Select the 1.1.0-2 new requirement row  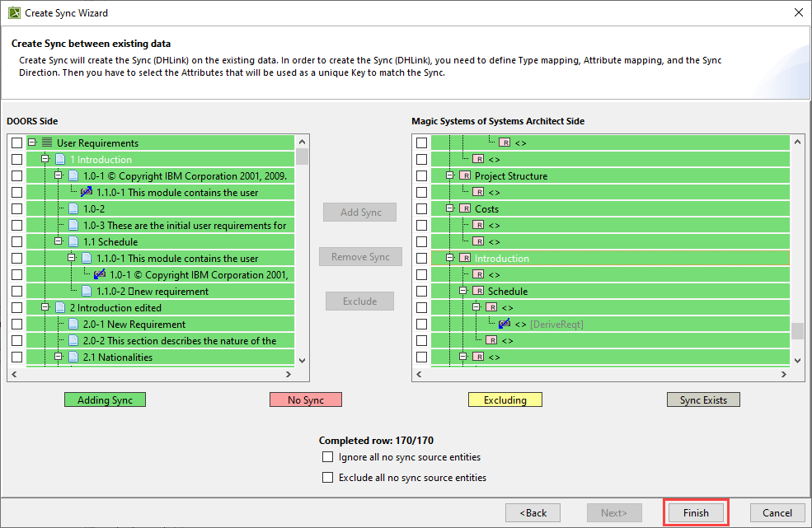153,291
